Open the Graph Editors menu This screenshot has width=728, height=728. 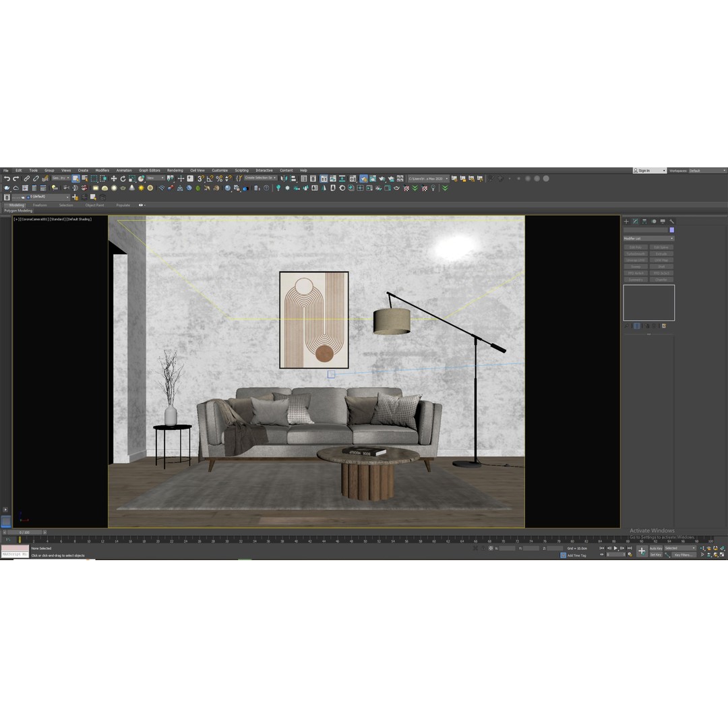[x=150, y=171]
